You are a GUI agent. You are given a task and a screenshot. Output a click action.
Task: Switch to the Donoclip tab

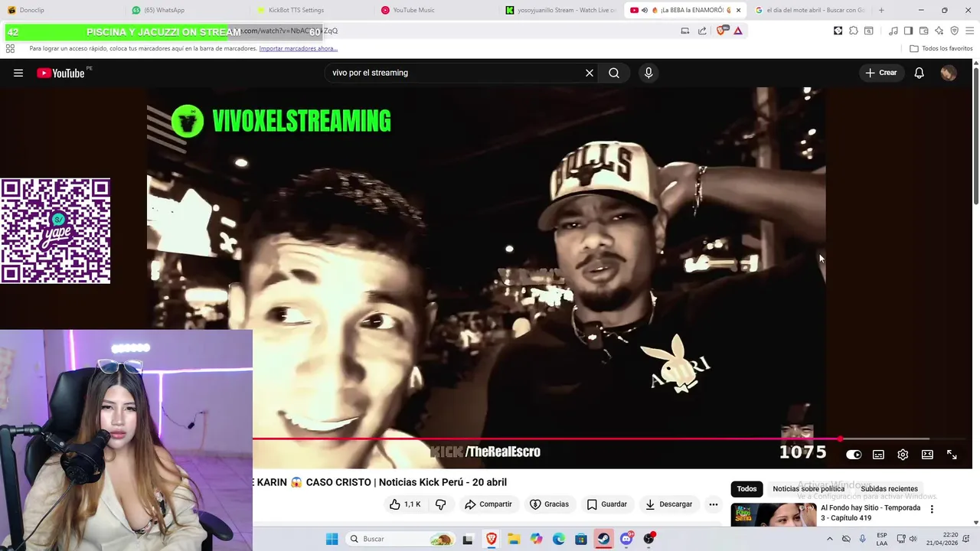click(x=61, y=10)
